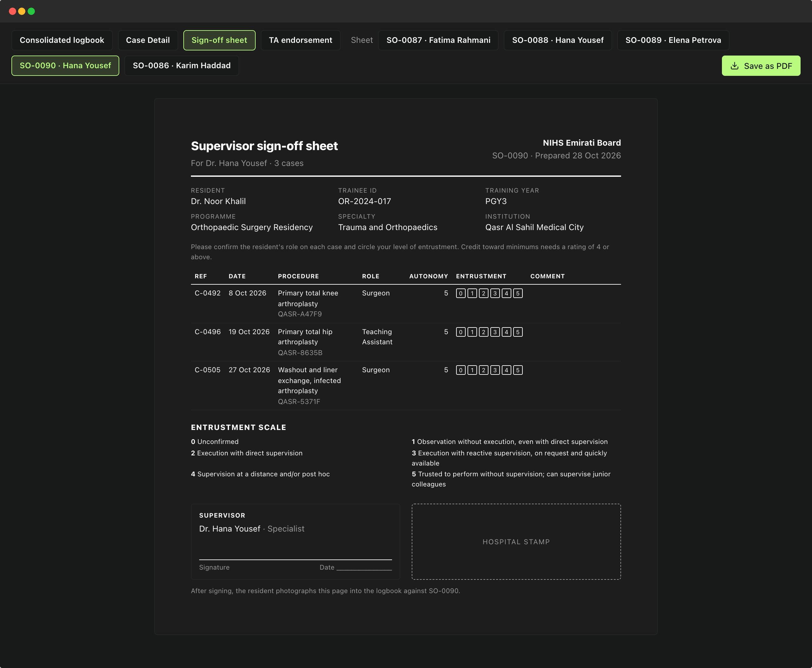Click the Hospital Stamp box
812x668 pixels.
point(516,541)
